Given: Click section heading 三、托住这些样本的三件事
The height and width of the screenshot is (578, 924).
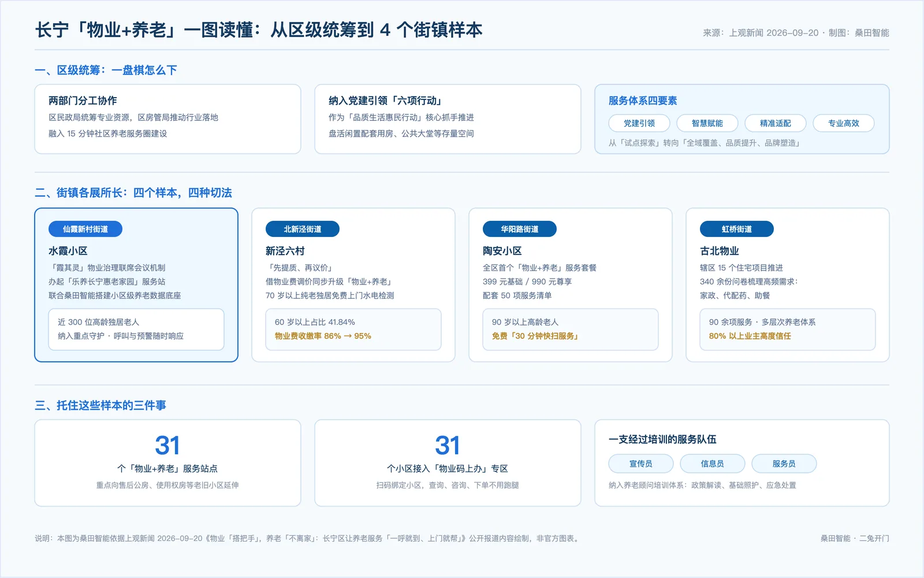Looking at the screenshot, I should point(100,405).
